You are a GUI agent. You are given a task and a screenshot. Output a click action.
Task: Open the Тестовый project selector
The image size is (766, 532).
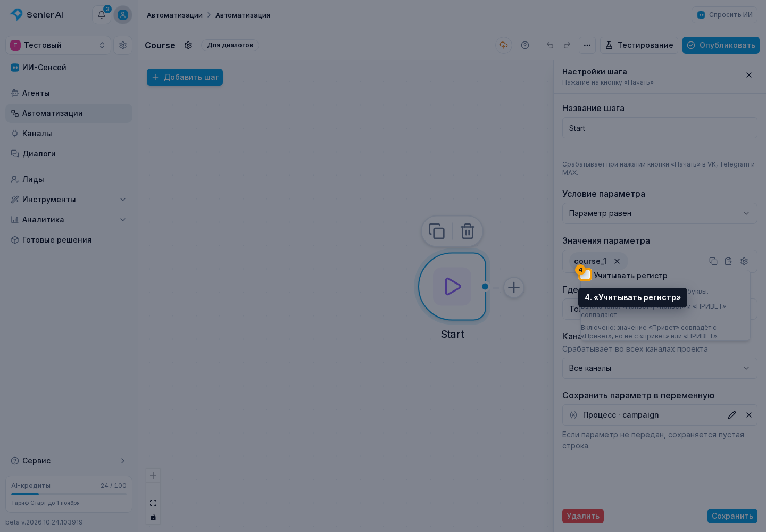(x=58, y=45)
